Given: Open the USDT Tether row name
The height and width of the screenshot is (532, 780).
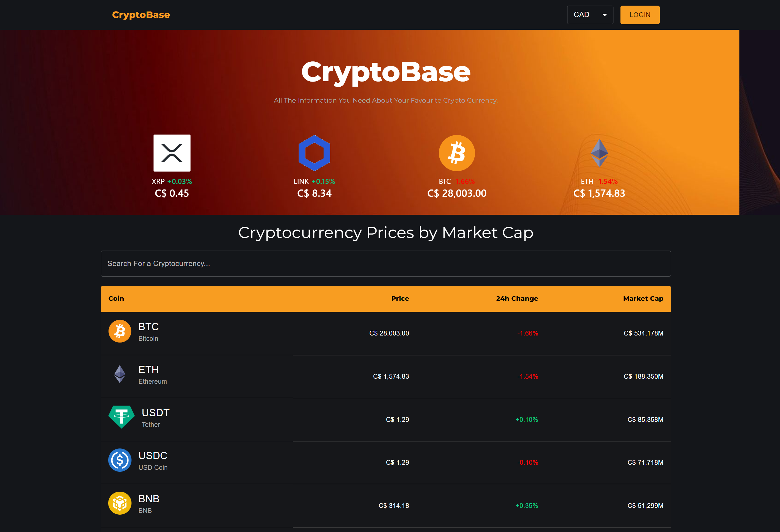Looking at the screenshot, I should (x=155, y=418).
